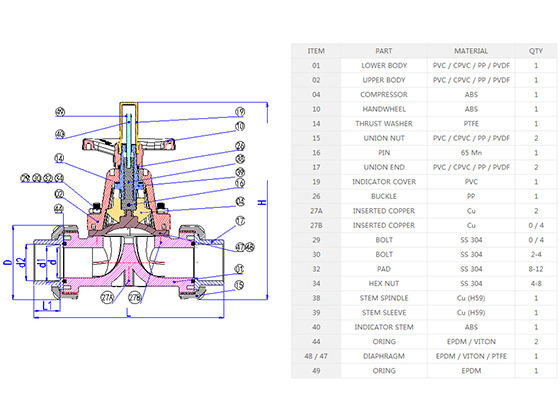
Task: Click the 48 / 47 item cell
Action: [316, 356]
